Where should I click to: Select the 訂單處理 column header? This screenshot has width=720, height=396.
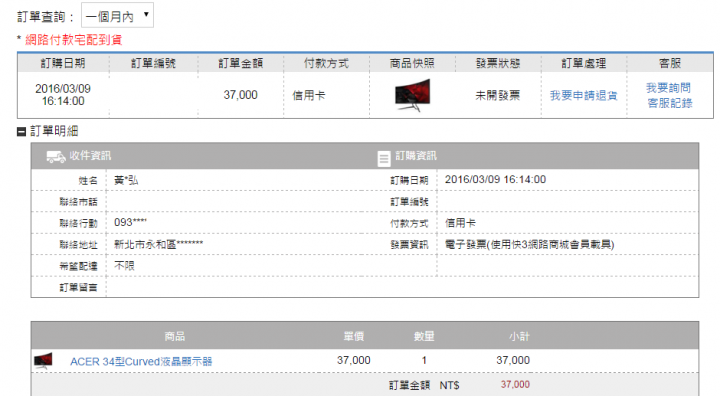point(584,63)
